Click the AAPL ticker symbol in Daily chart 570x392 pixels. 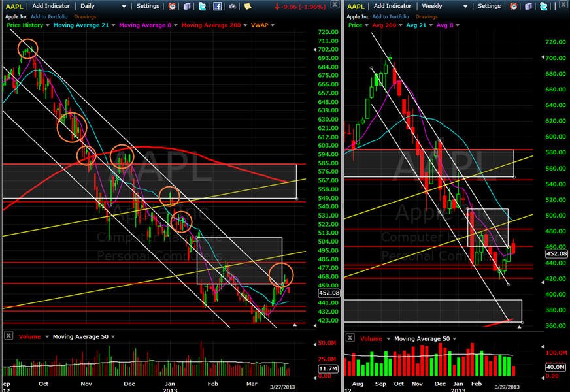(x=14, y=7)
